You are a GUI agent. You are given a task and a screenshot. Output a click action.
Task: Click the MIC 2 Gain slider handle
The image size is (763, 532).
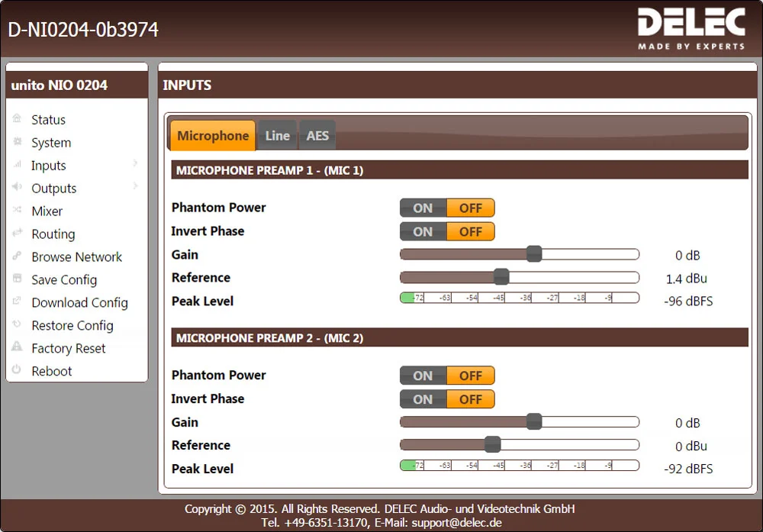click(534, 421)
